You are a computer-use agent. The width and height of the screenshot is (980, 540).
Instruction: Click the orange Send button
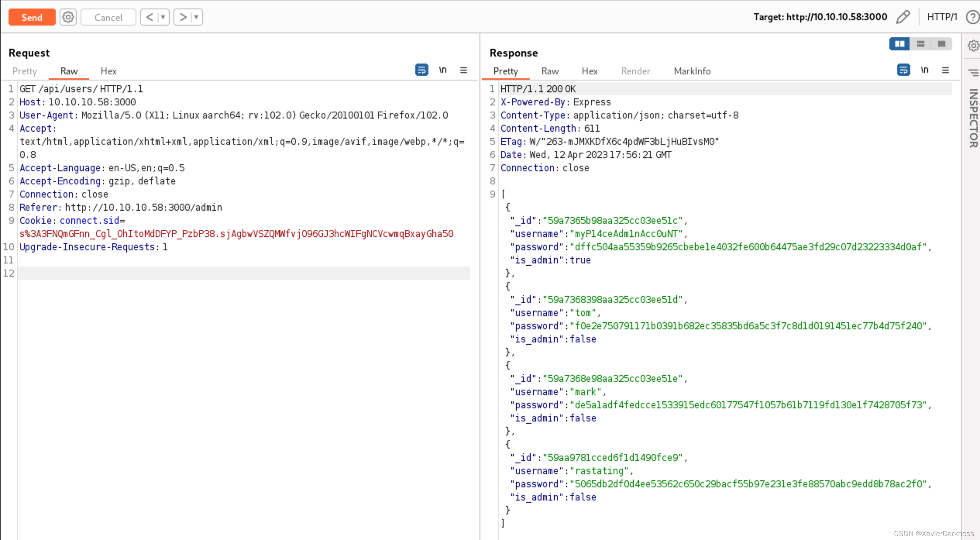32,17
